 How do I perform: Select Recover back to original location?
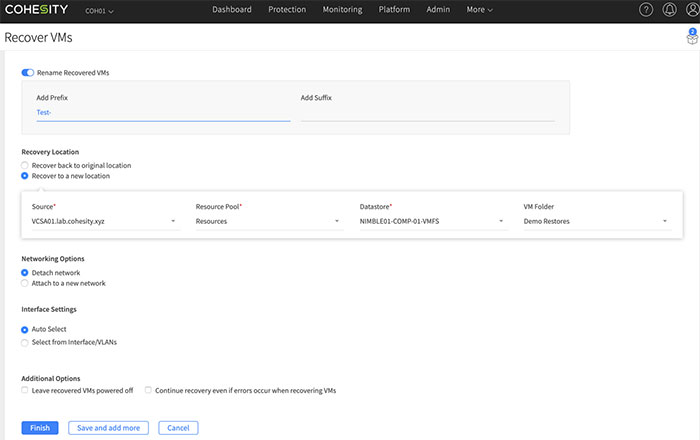25,165
